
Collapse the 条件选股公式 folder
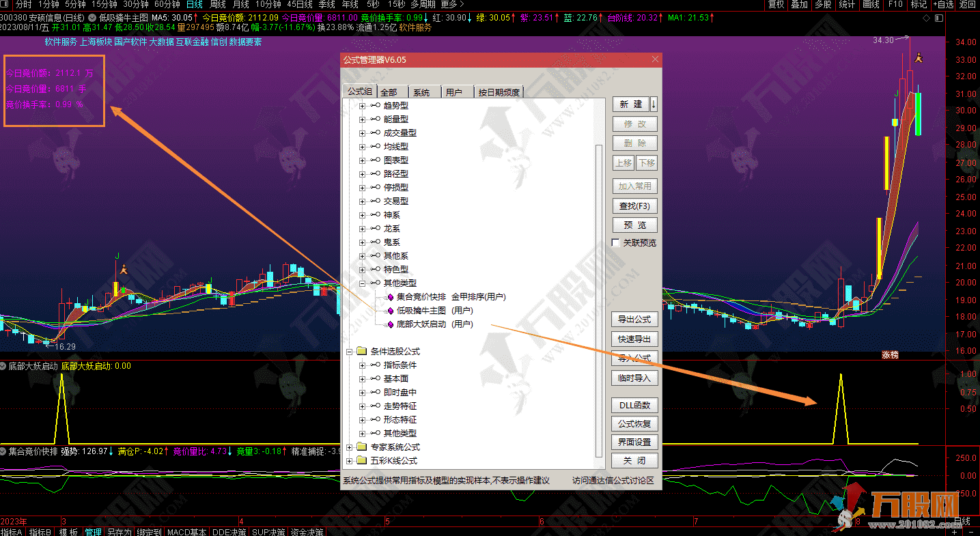tap(349, 352)
